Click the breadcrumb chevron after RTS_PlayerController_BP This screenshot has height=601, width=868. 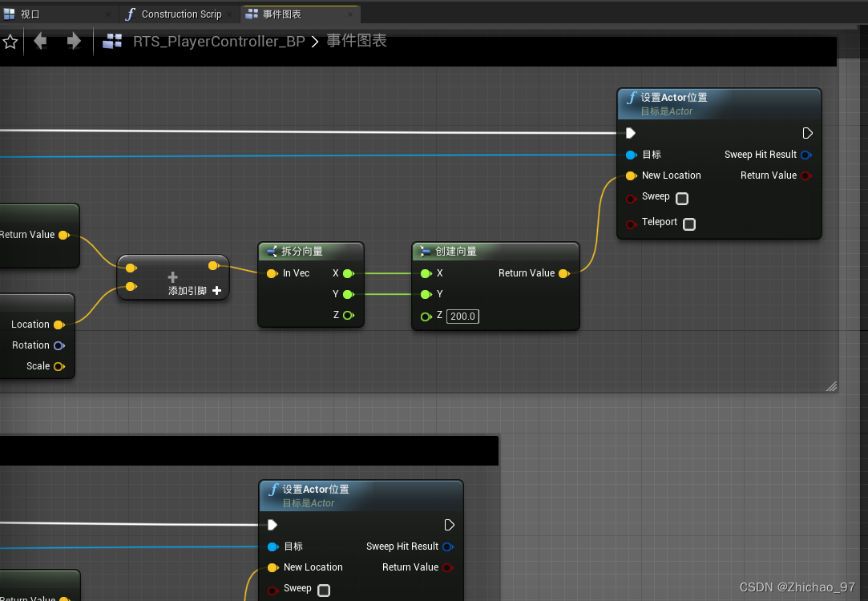[316, 41]
